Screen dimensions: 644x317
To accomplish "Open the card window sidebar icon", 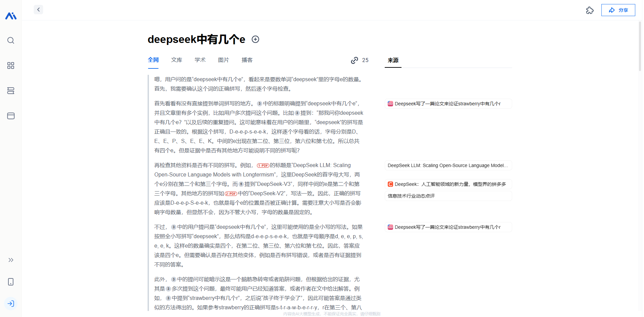I will click(x=11, y=116).
